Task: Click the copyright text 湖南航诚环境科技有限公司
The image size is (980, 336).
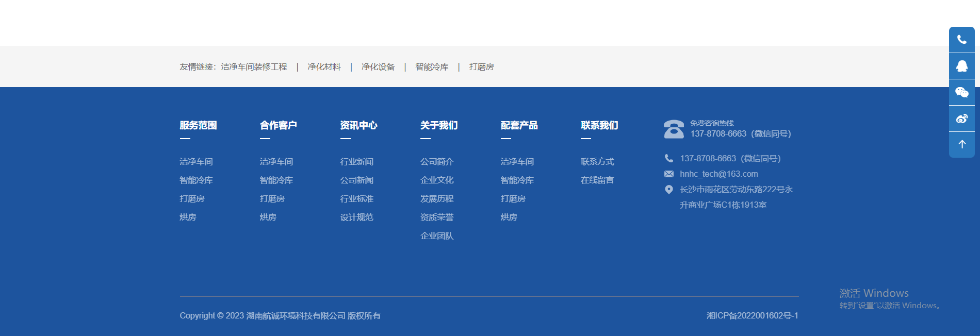Action: tap(296, 316)
